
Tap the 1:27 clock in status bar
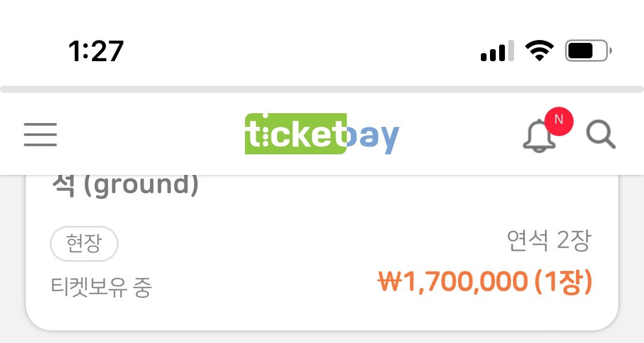tap(96, 51)
